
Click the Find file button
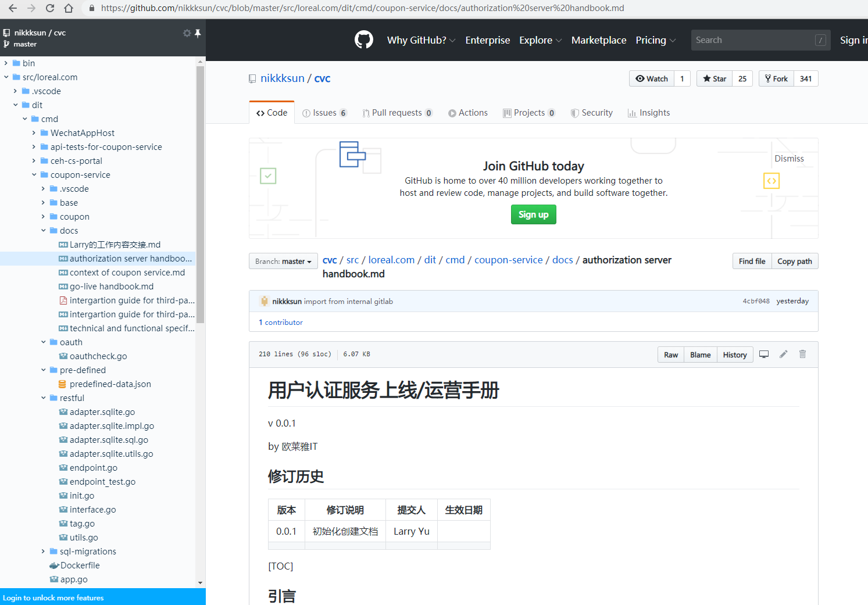tap(752, 262)
